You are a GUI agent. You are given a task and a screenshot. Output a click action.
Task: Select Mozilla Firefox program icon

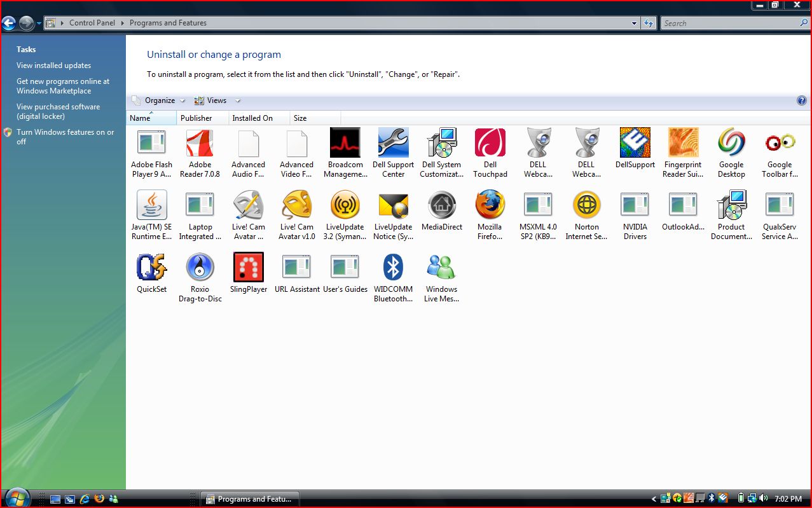[x=490, y=205]
